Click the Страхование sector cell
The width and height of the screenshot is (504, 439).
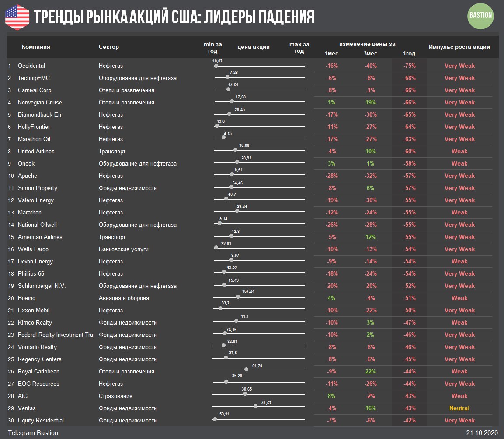pyautogui.click(x=115, y=396)
